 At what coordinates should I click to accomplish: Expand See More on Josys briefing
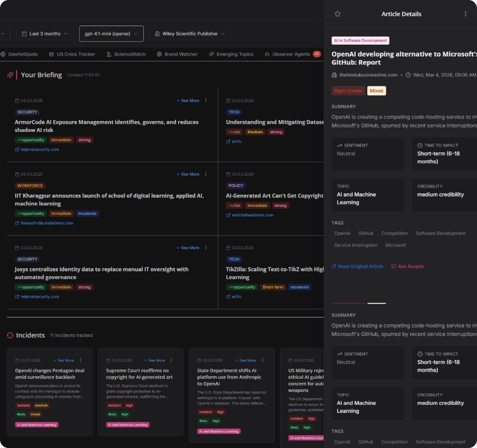(188, 248)
